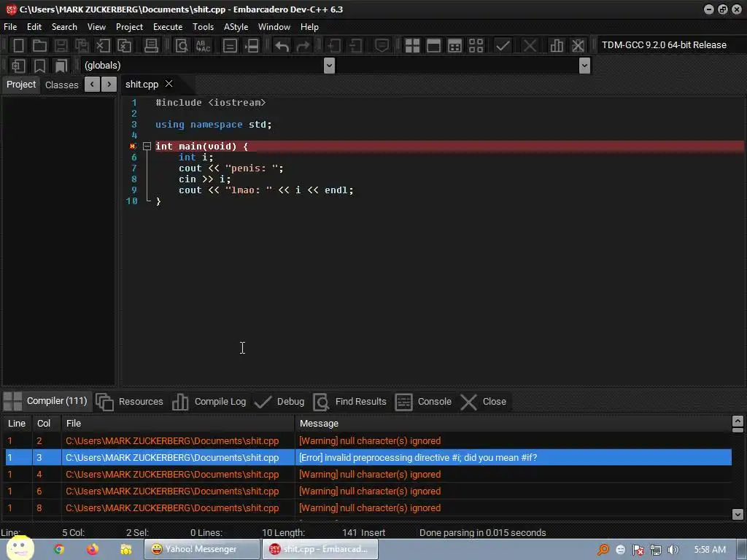Open the empty members dropdown arrow

click(584, 65)
